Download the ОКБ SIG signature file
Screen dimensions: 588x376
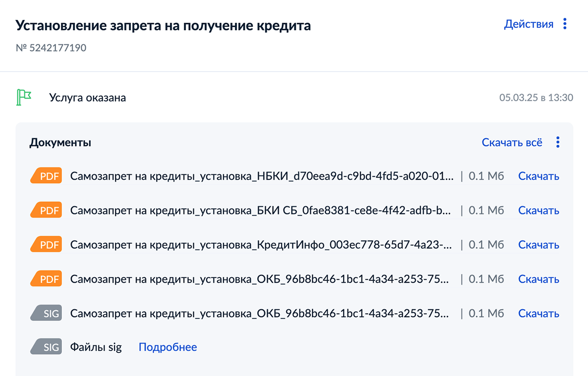(538, 313)
